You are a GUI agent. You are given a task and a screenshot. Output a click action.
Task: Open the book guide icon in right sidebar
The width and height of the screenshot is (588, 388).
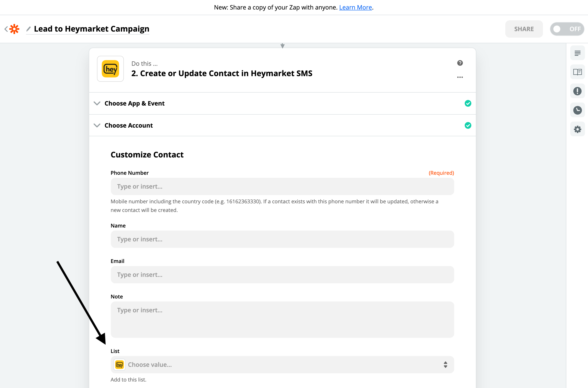577,72
